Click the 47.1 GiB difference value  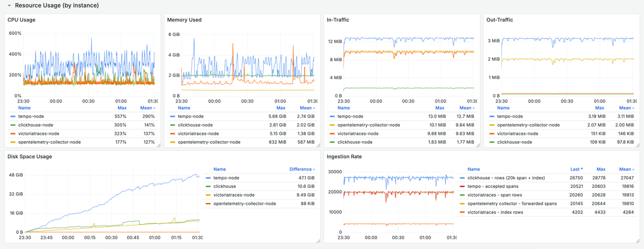tap(306, 178)
